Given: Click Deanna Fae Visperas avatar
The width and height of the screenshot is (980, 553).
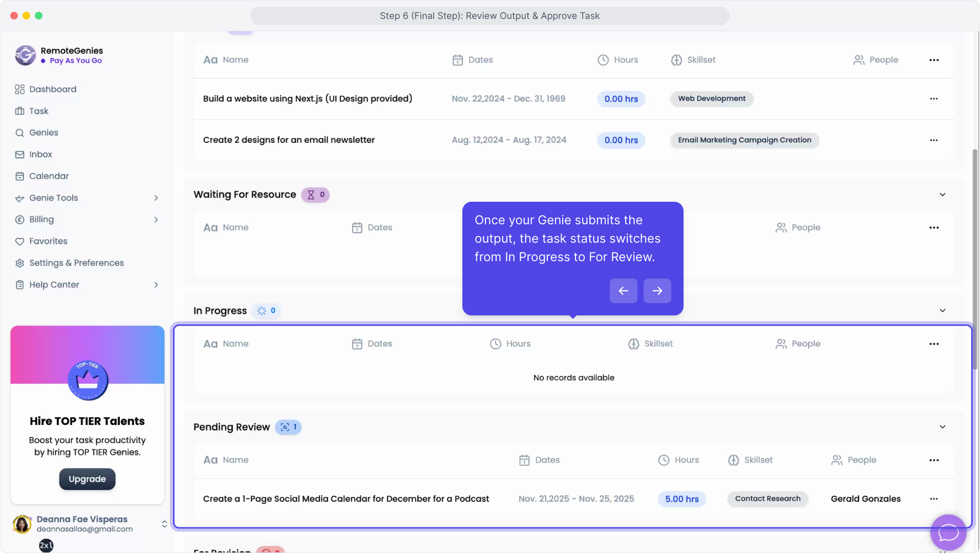Looking at the screenshot, I should coord(22,524).
